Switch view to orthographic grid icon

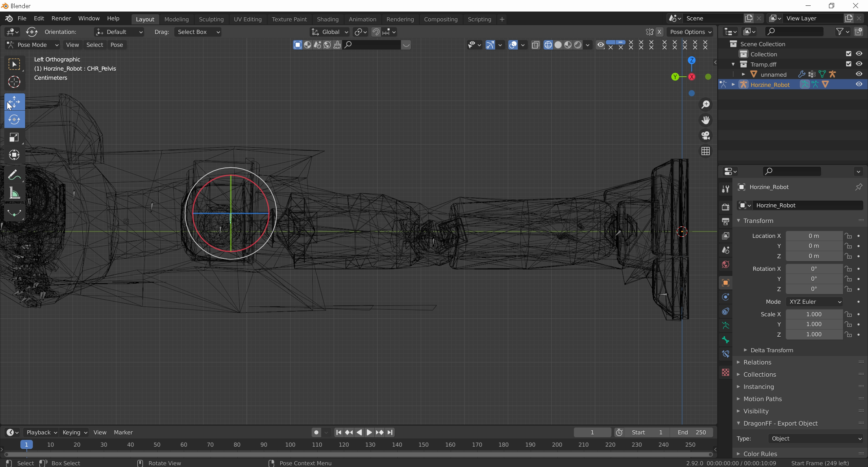(706, 151)
